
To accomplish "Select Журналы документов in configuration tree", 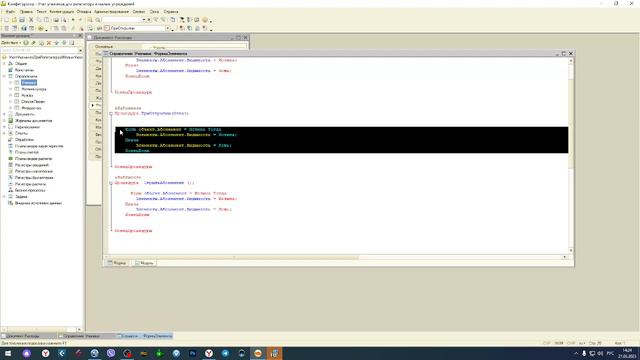I will click(x=33, y=121).
